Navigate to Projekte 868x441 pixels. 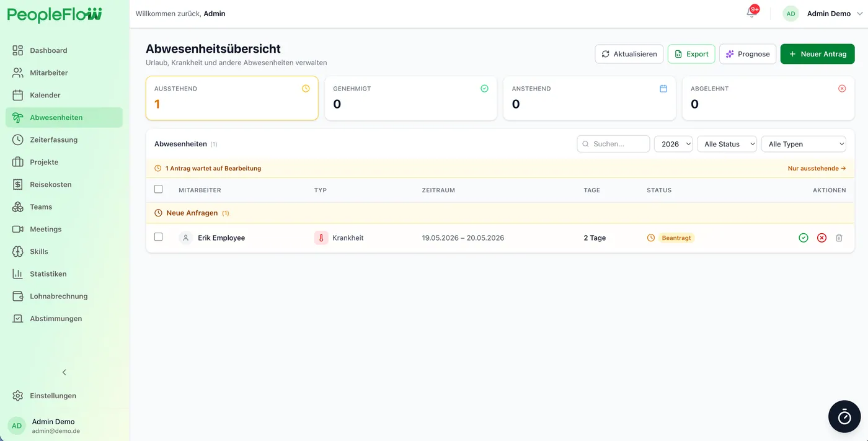pos(64,162)
